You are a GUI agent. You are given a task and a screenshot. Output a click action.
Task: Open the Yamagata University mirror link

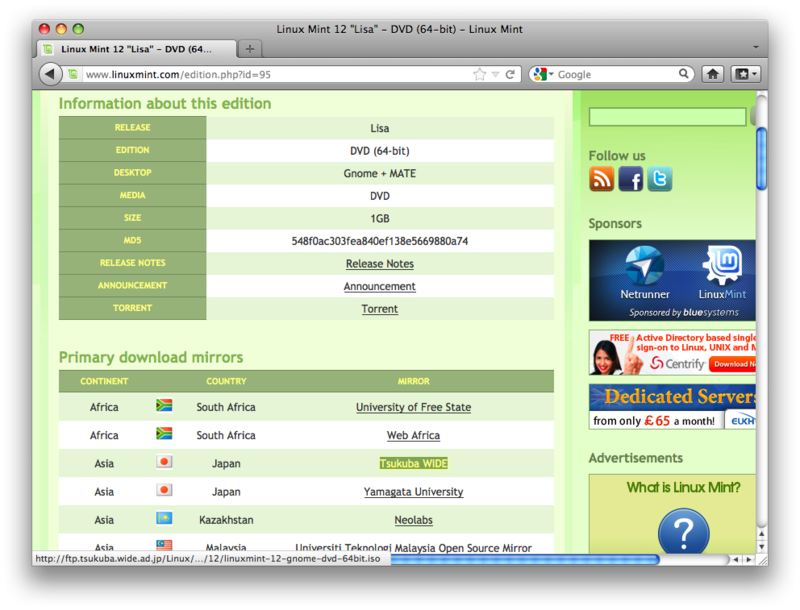[x=413, y=492]
